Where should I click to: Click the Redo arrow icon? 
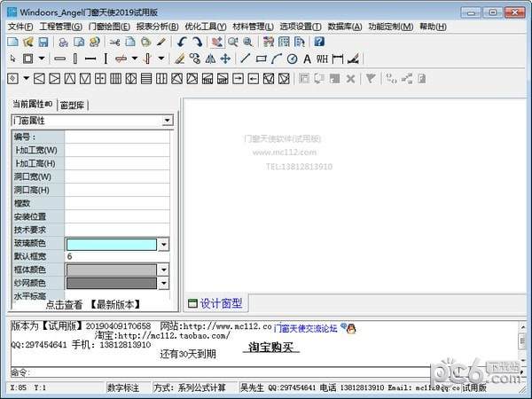point(196,42)
